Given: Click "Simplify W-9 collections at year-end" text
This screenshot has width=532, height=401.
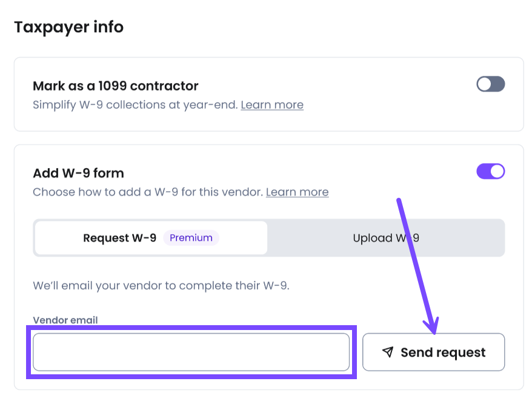Looking at the screenshot, I should click(x=136, y=105).
